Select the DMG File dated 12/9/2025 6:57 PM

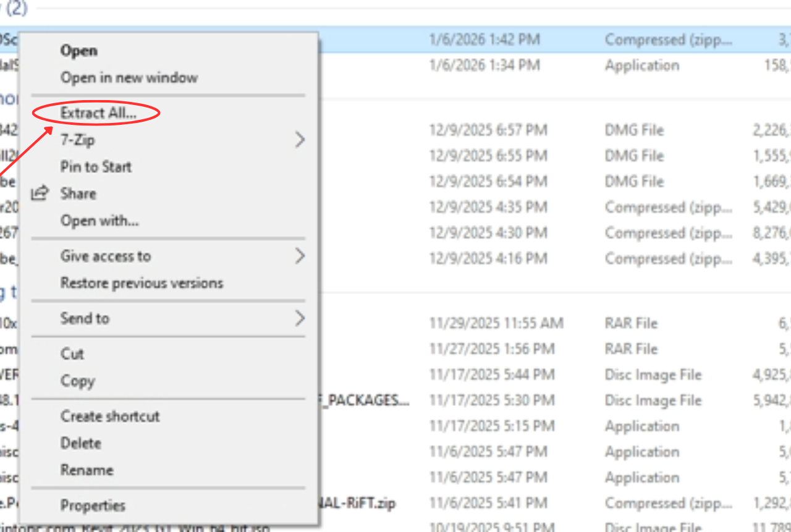click(488, 130)
